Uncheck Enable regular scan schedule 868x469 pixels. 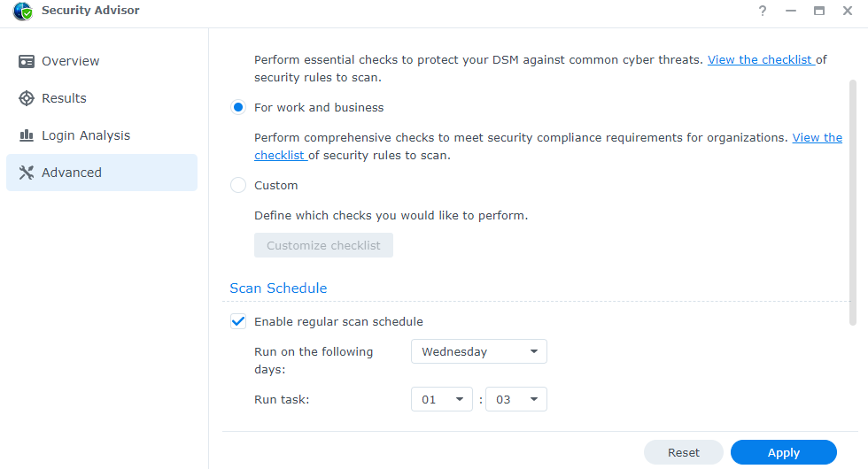pyautogui.click(x=238, y=321)
